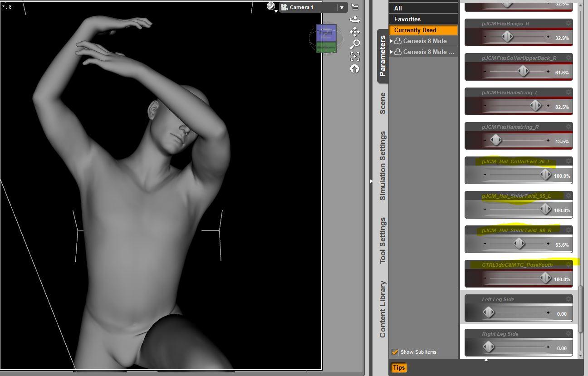The height and width of the screenshot is (376, 588).
Task: Select the Favorites filter
Action: tap(407, 19)
